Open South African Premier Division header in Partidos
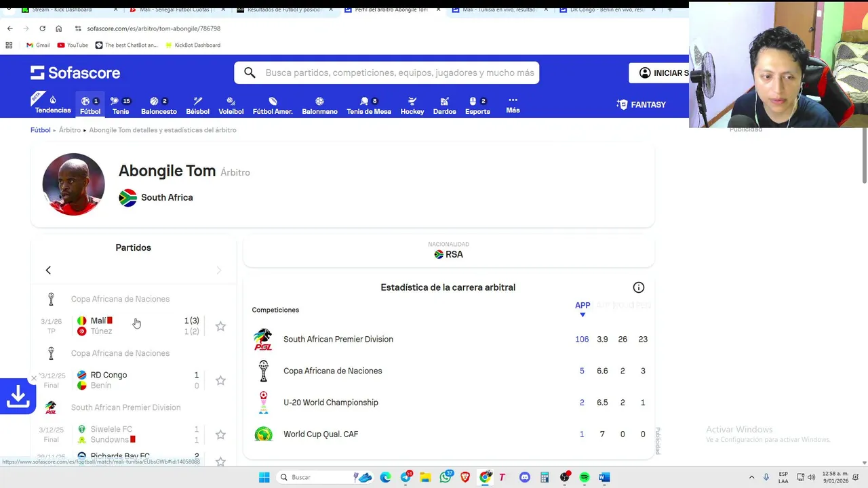The height and width of the screenshot is (488, 868). click(125, 407)
